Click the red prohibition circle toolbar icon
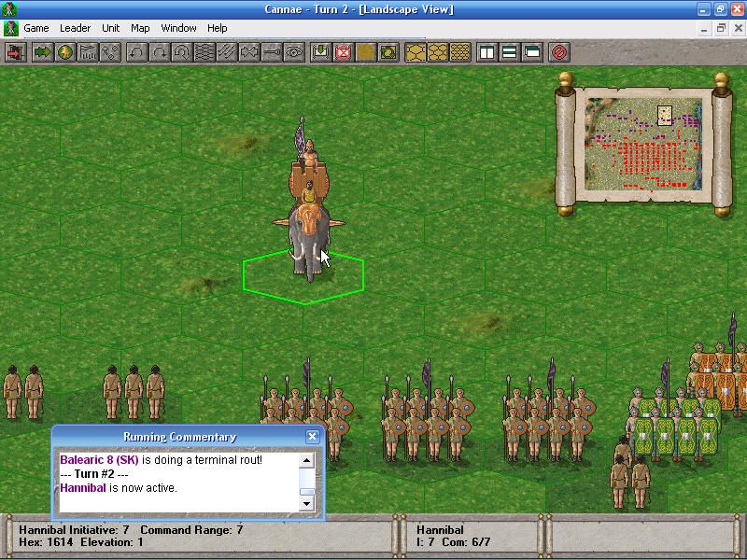Image resolution: width=747 pixels, height=560 pixels. tap(559, 51)
